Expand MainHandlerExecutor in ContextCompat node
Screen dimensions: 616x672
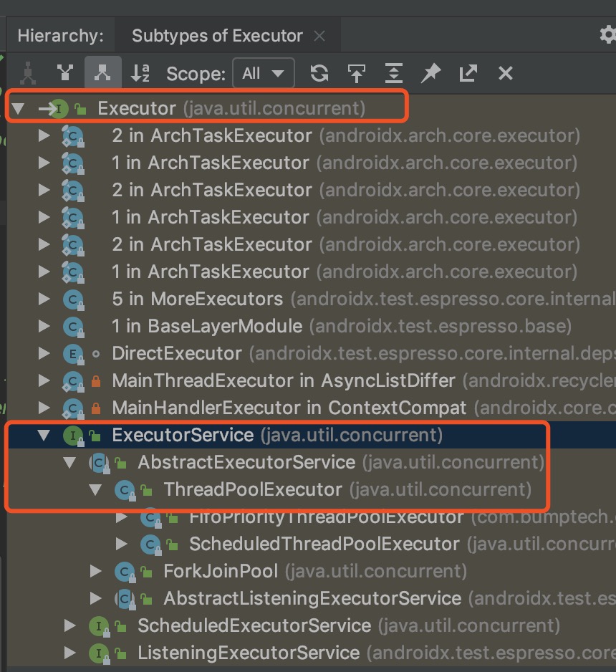(44, 408)
